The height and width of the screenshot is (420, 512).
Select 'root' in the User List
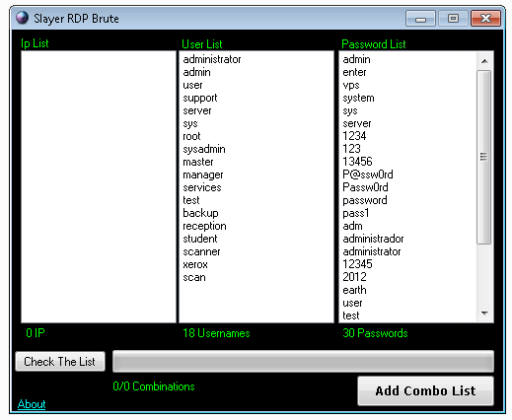(x=191, y=136)
